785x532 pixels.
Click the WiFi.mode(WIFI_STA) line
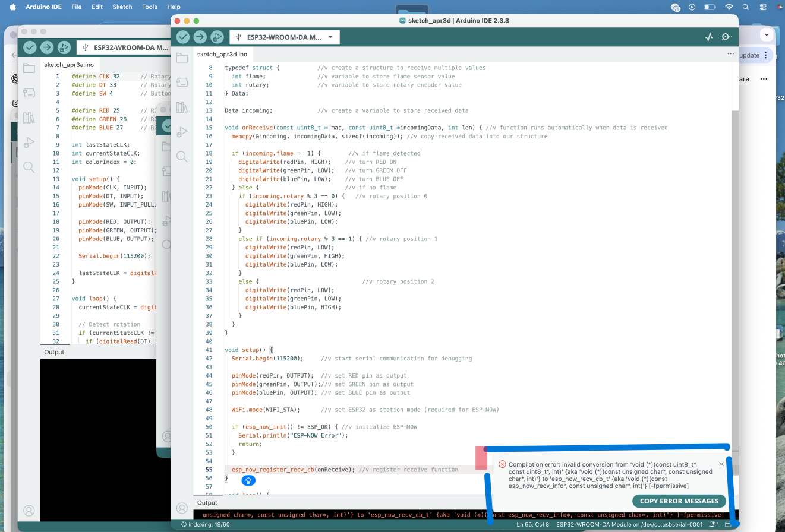tap(266, 410)
